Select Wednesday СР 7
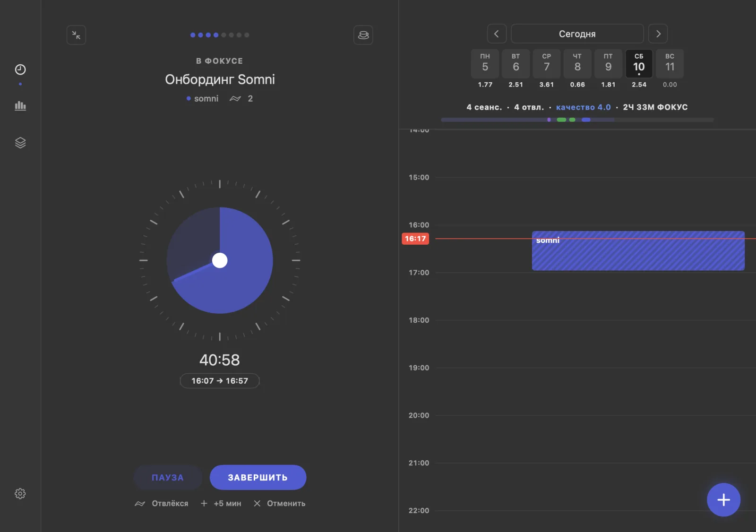The width and height of the screenshot is (756, 532). coord(547,63)
